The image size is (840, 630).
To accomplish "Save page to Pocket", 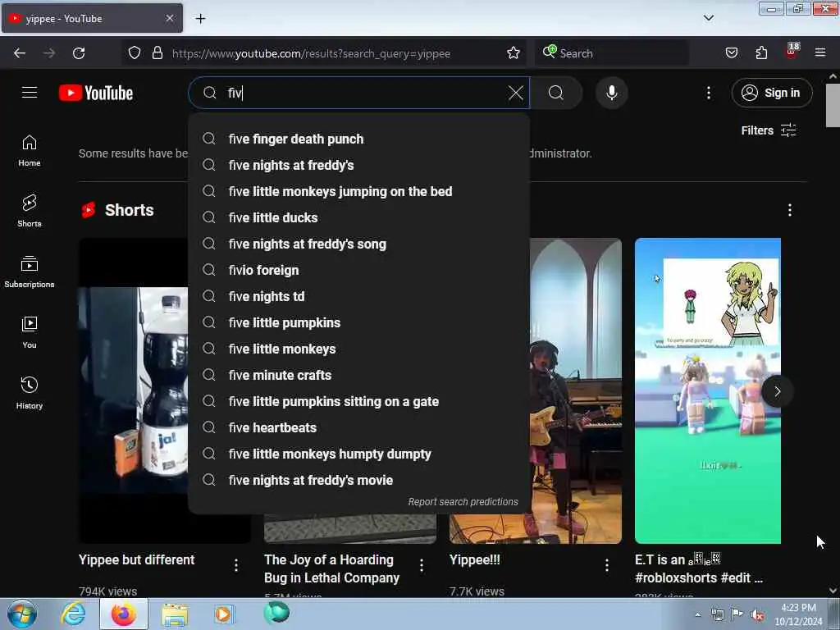I will pos(732,53).
